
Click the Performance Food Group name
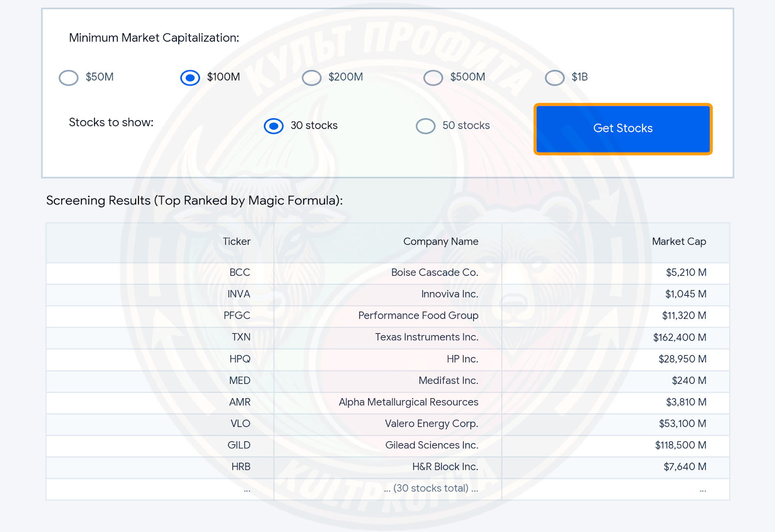[x=418, y=315]
